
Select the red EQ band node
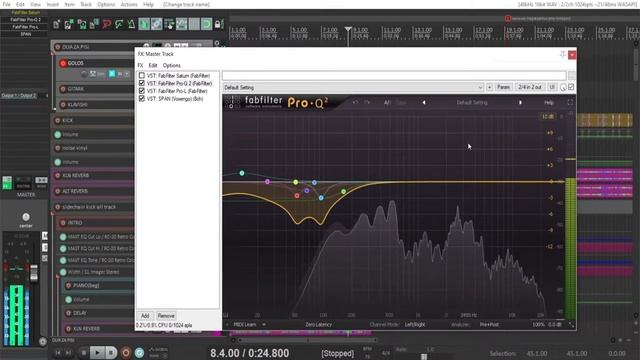[297, 196]
